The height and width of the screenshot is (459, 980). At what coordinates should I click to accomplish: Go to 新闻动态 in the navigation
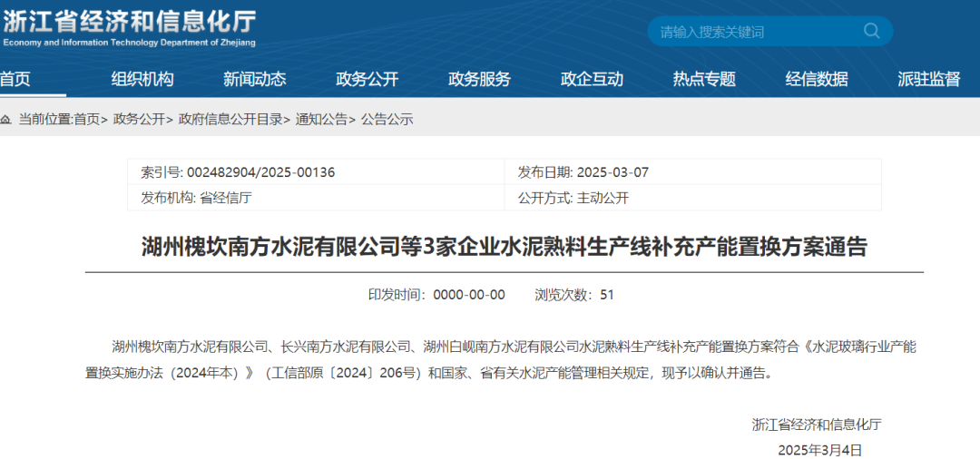(255, 79)
